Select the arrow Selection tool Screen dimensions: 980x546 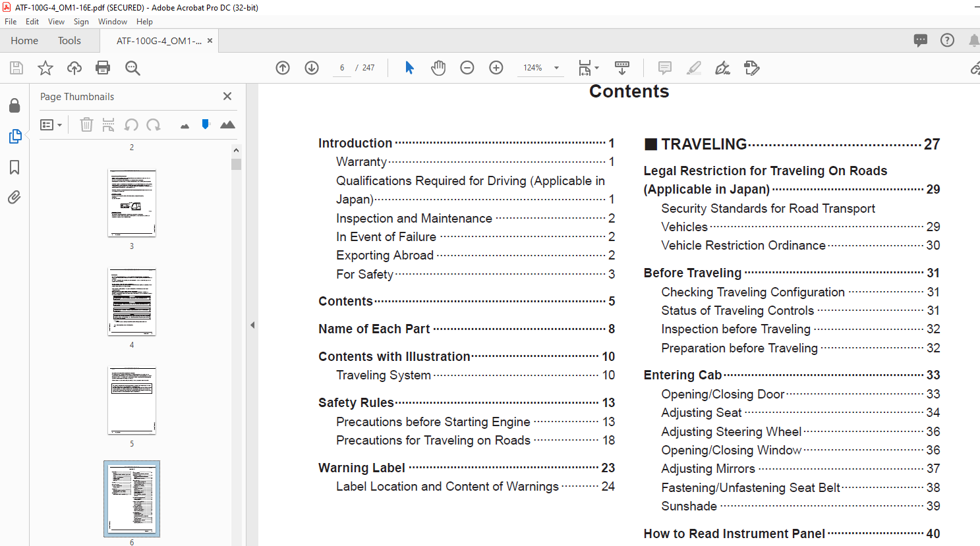(409, 68)
